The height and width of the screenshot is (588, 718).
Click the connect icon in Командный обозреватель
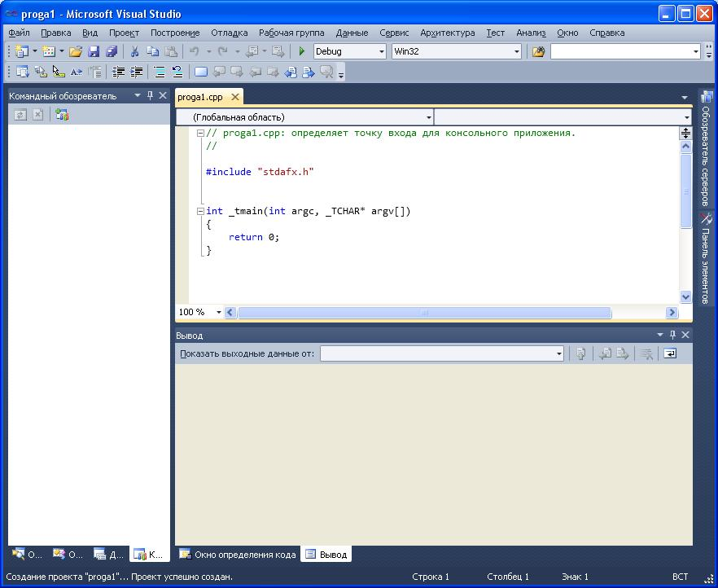tap(62, 115)
